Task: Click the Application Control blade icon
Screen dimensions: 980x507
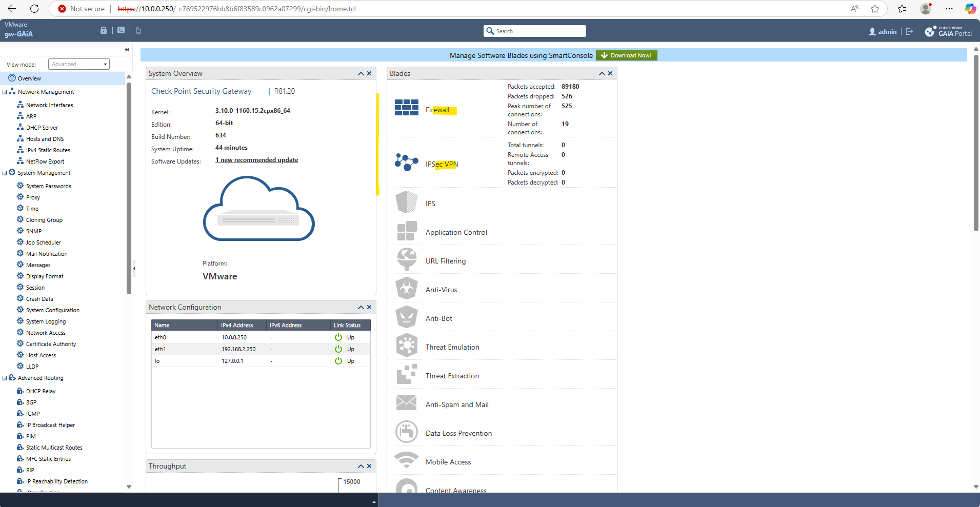Action: [x=407, y=231]
